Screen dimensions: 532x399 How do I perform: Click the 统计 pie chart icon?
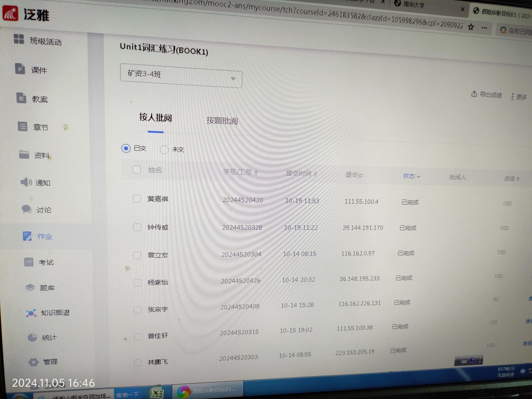tap(32, 337)
